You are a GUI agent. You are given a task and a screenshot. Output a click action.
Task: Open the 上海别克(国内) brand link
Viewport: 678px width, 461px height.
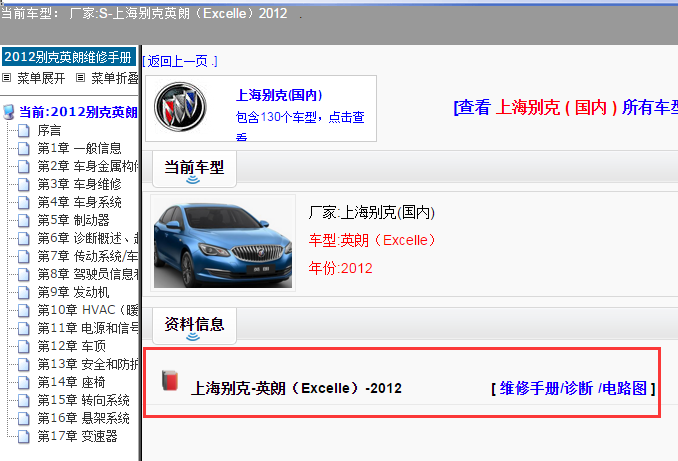pyautogui.click(x=279, y=95)
